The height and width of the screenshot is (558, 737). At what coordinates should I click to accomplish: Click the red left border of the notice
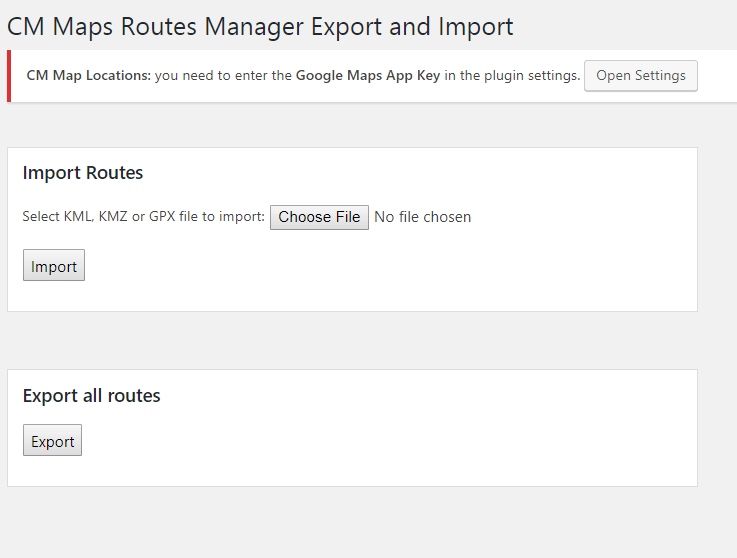coord(9,76)
